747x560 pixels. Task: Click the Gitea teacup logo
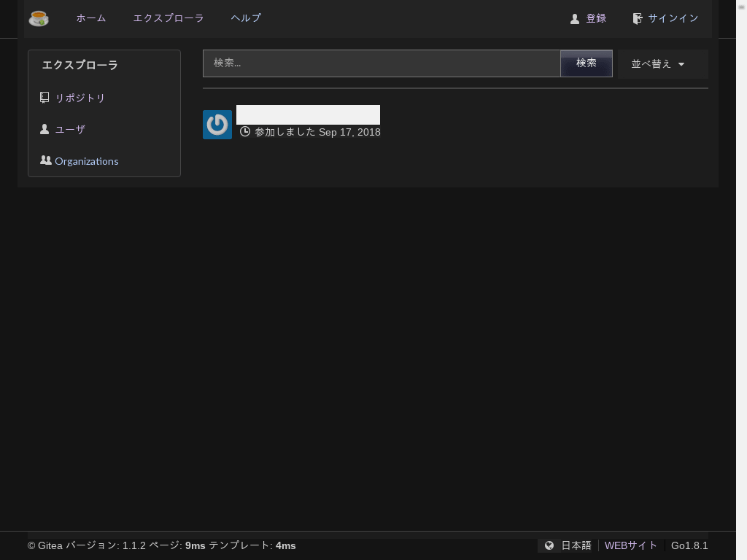(x=39, y=18)
